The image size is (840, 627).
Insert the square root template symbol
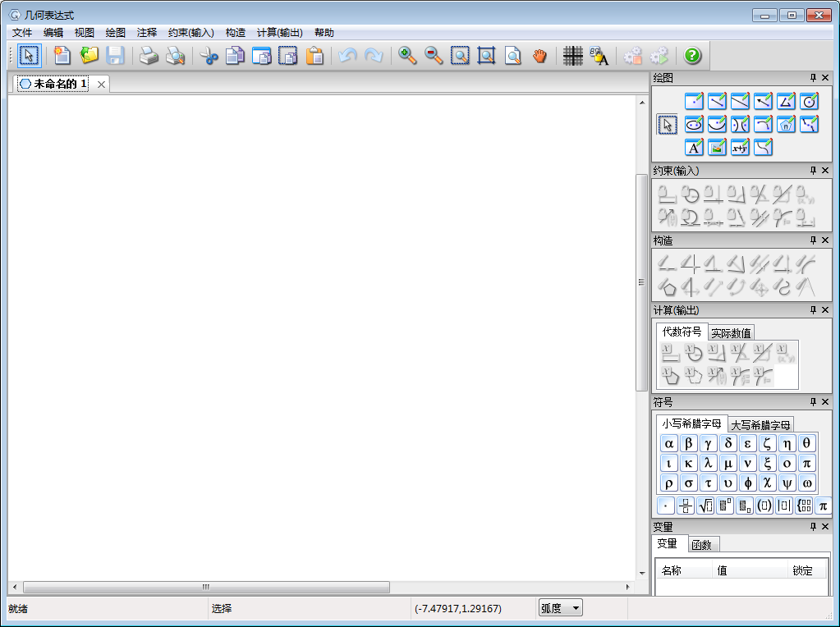point(705,506)
